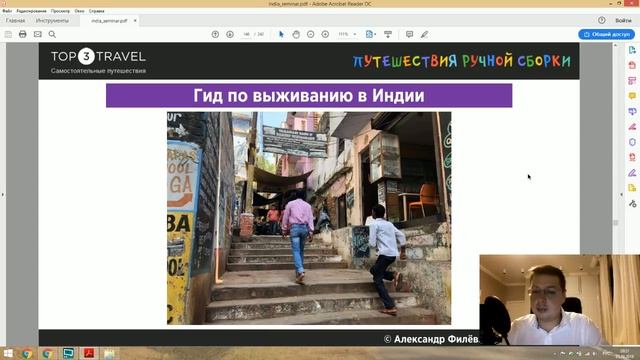Open the Просмотр menu

[x=60, y=11]
